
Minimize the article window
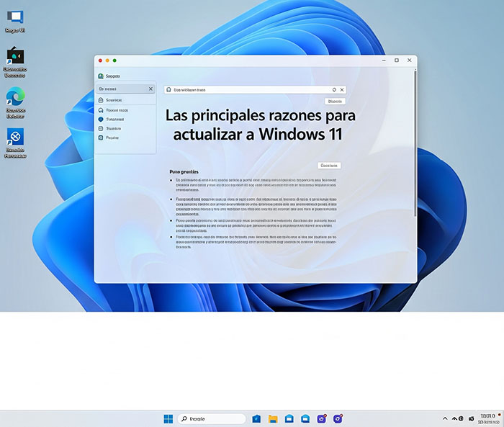384,60
